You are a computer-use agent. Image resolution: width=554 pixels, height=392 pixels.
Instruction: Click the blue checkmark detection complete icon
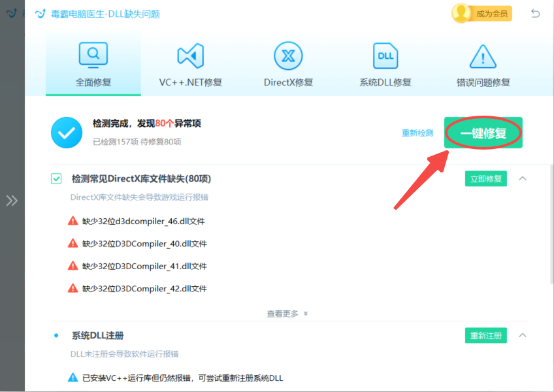coord(66,133)
